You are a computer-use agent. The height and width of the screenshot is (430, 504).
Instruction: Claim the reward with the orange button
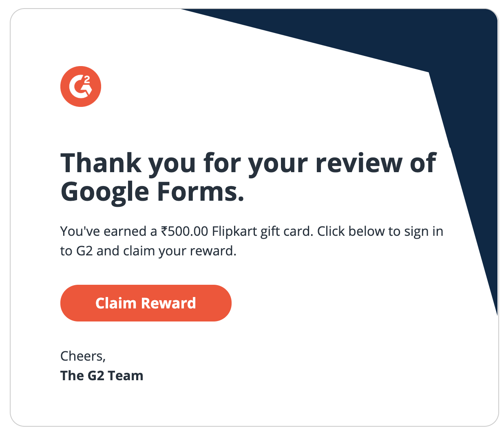click(x=146, y=303)
